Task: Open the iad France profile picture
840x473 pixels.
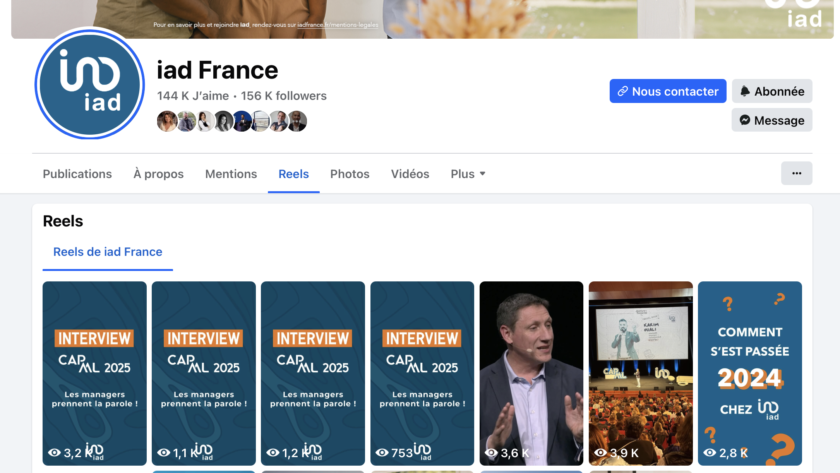Action: (89, 84)
